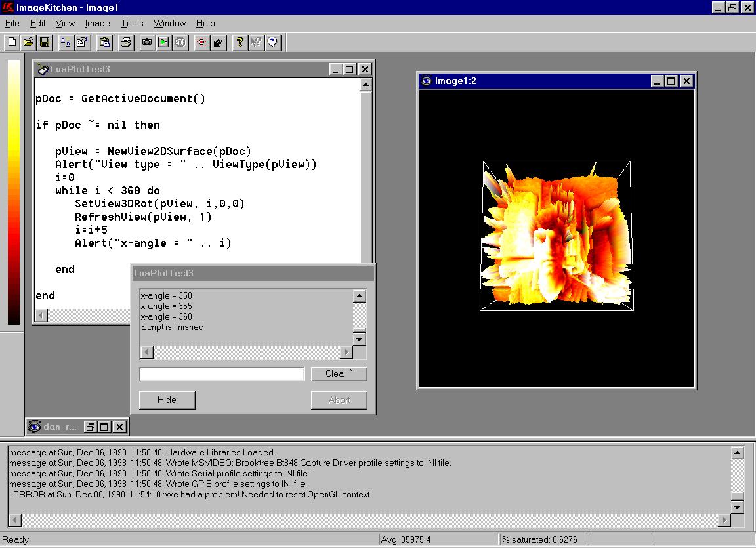Click the grayed STOP sign icon

180,43
